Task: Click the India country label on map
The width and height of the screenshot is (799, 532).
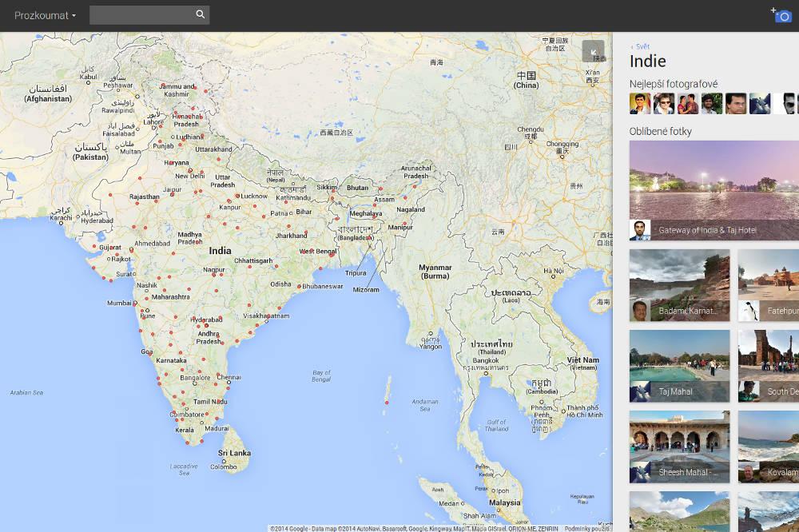Action: coord(220,251)
